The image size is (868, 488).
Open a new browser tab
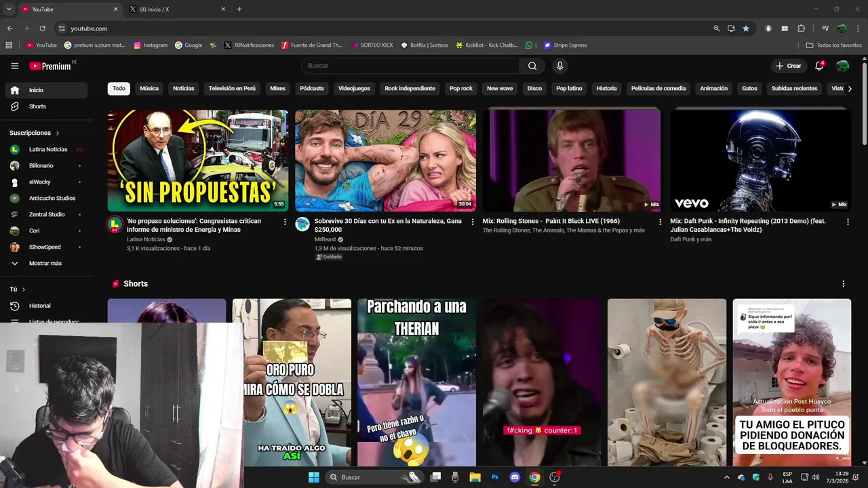239,9
